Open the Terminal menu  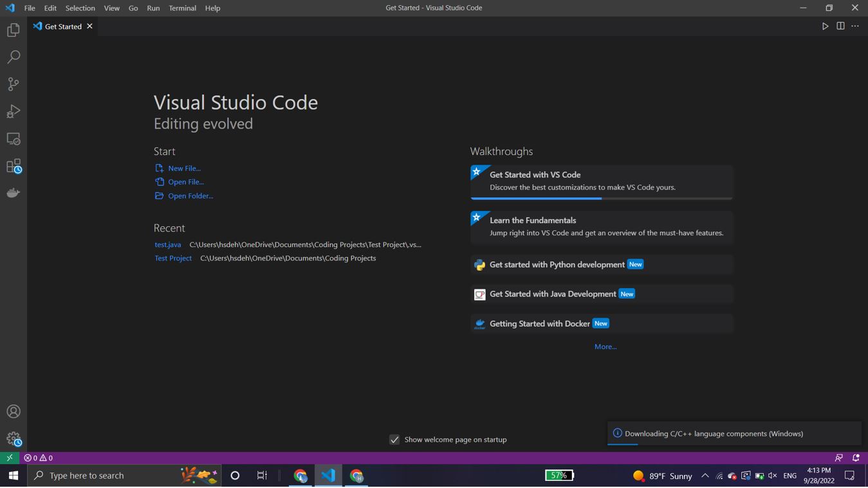point(182,8)
